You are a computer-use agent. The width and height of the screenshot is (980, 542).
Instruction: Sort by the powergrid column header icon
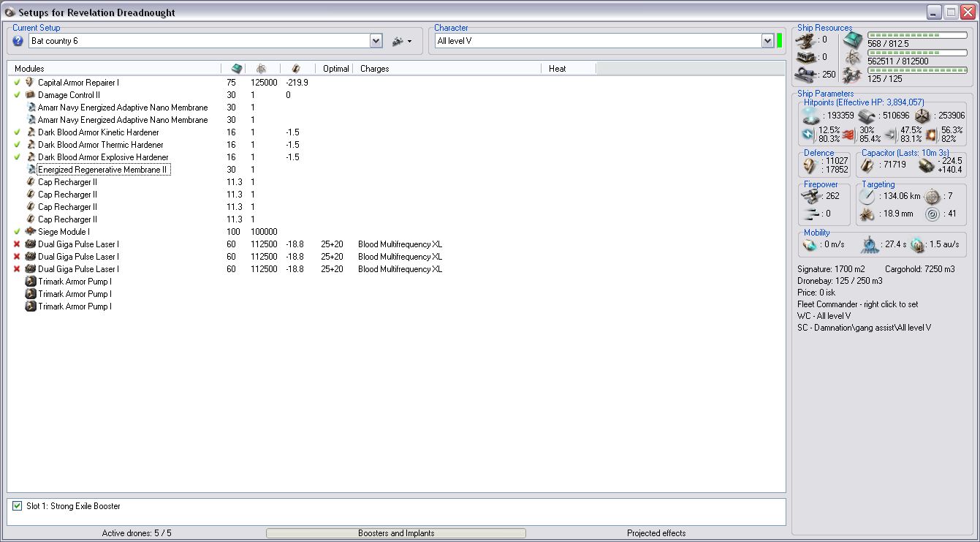tap(261, 68)
